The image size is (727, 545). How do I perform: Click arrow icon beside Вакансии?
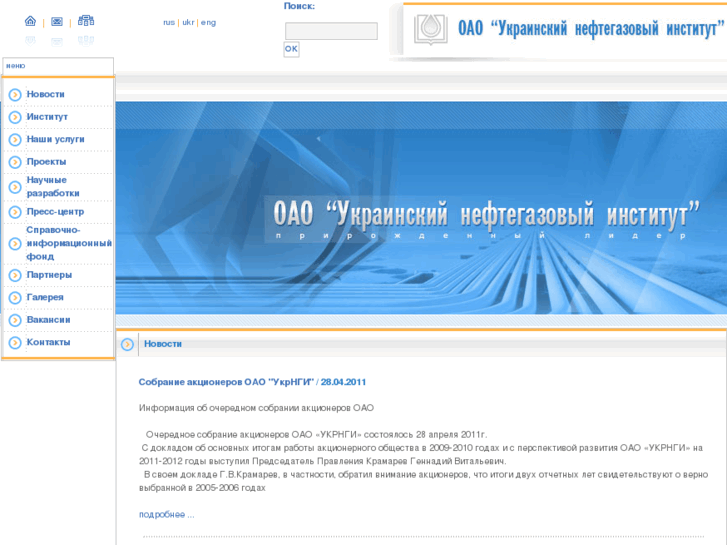point(15,320)
